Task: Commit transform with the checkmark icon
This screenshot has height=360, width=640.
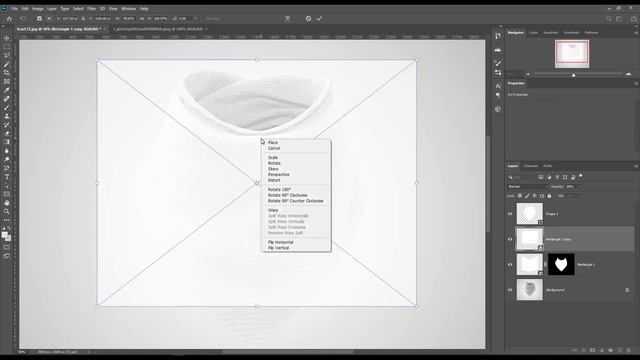Action: pos(319,18)
